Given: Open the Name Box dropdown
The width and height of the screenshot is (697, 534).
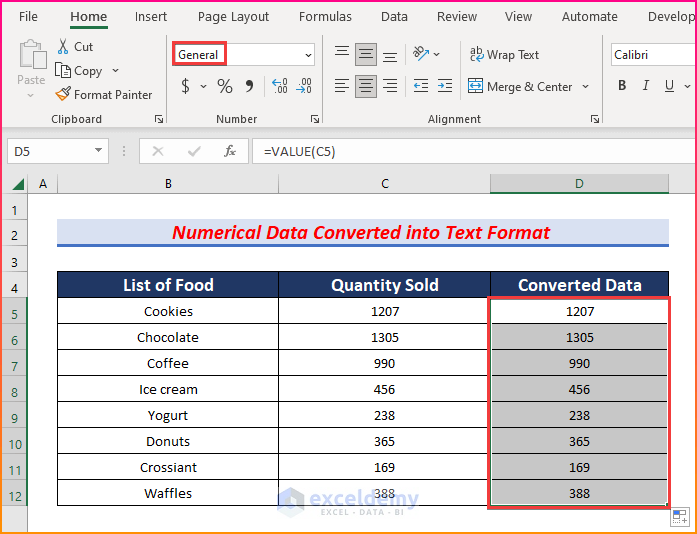Looking at the screenshot, I should (x=98, y=151).
